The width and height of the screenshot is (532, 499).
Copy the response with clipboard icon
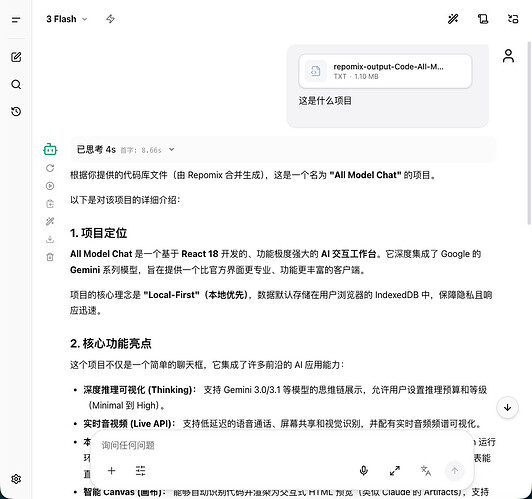tap(50, 204)
